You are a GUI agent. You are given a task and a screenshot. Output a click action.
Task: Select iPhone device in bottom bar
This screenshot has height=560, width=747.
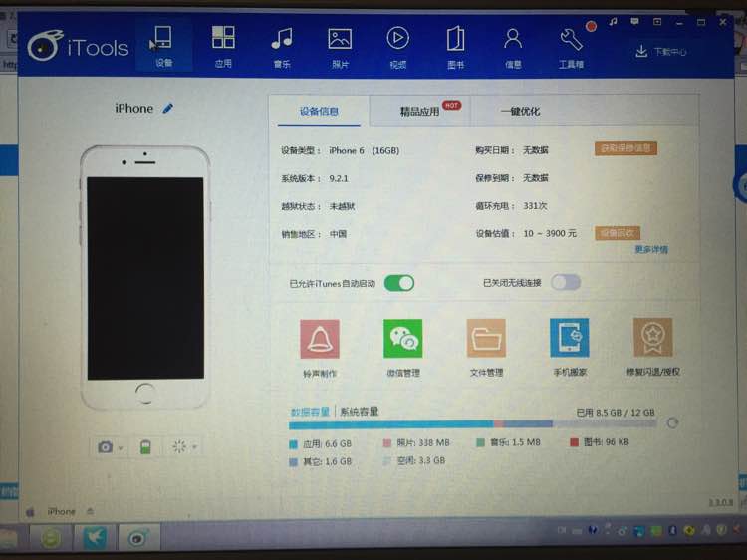click(61, 511)
